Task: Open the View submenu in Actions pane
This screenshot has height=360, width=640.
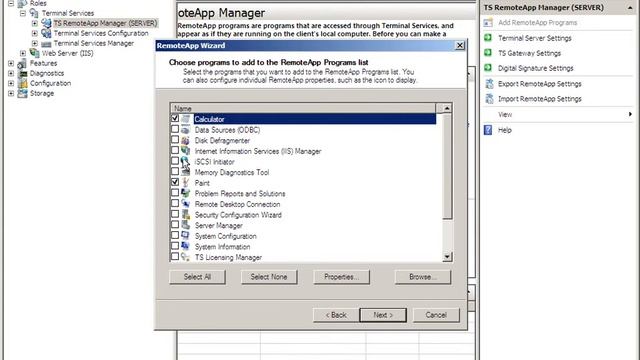Action: point(558,114)
